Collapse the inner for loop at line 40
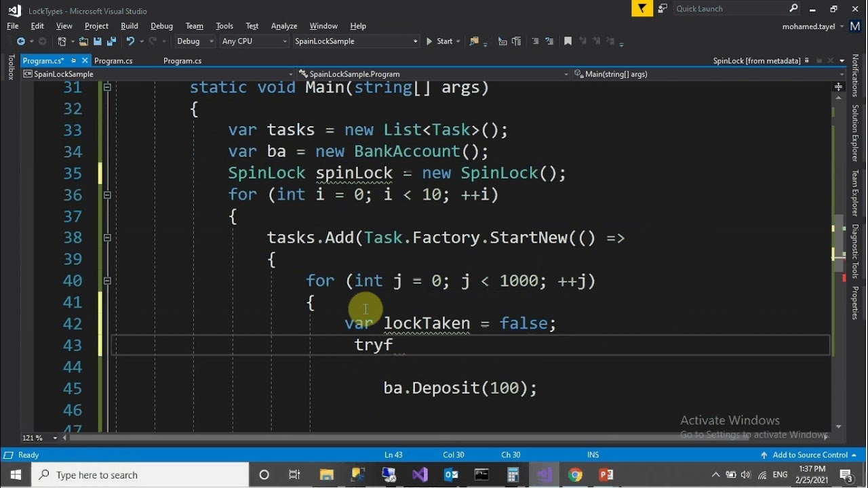Image resolution: width=868 pixels, height=488 pixels. [x=107, y=281]
